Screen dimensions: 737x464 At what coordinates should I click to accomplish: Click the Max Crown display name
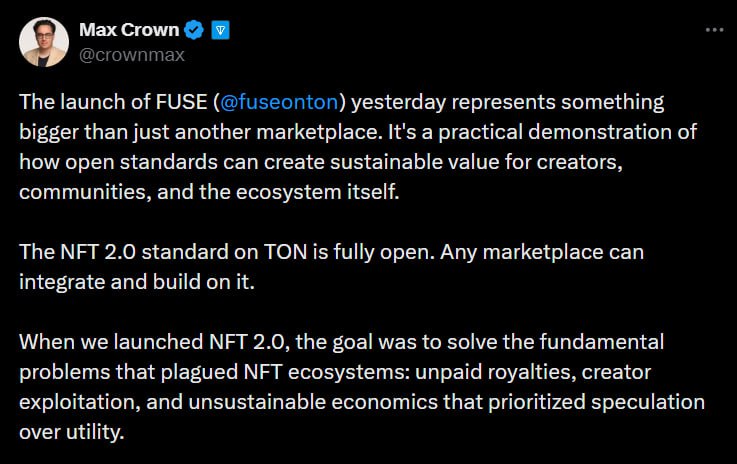click(x=129, y=30)
